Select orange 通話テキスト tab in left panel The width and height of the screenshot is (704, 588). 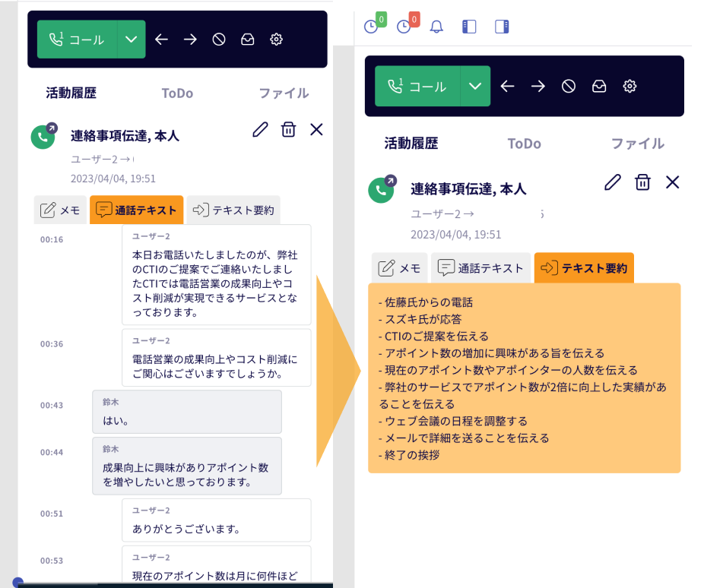pos(137,210)
